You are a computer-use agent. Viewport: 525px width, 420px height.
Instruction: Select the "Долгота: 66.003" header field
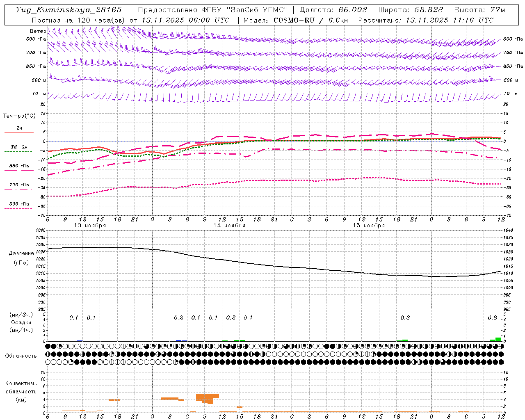coord(333,10)
